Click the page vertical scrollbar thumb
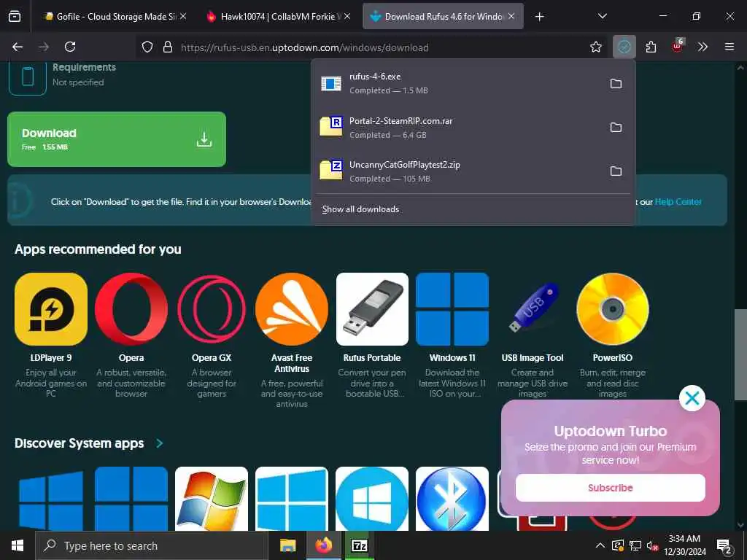 [740, 355]
